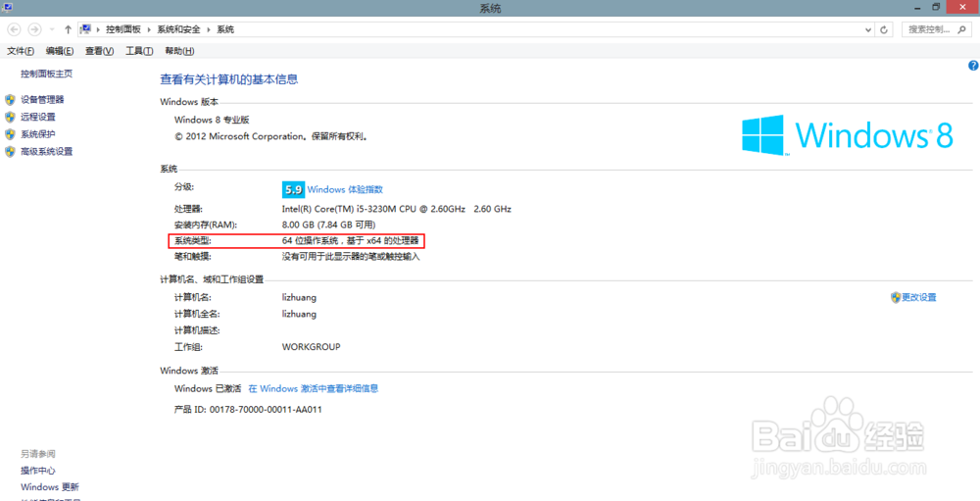Open 系统和安全 breadcrumb segment
980x501 pixels.
point(178,29)
